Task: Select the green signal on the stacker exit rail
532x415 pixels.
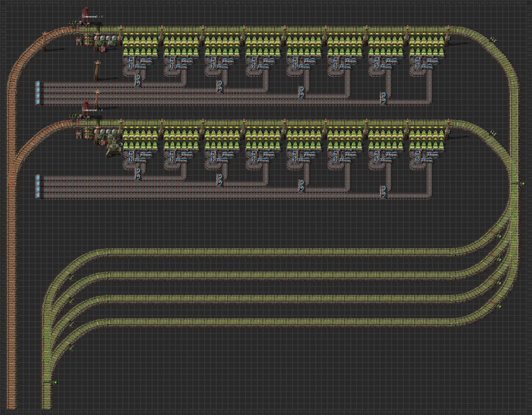Action: pos(55,383)
